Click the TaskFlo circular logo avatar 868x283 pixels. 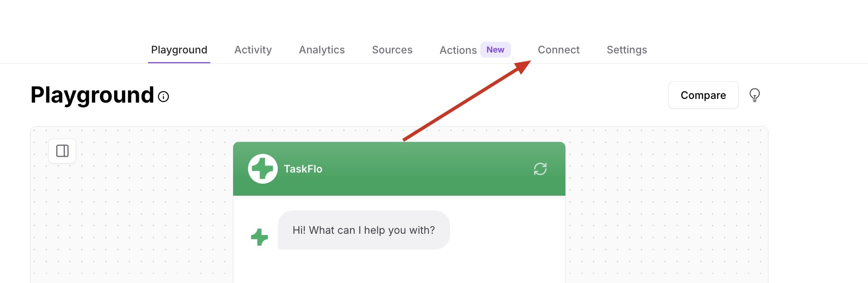coord(262,169)
